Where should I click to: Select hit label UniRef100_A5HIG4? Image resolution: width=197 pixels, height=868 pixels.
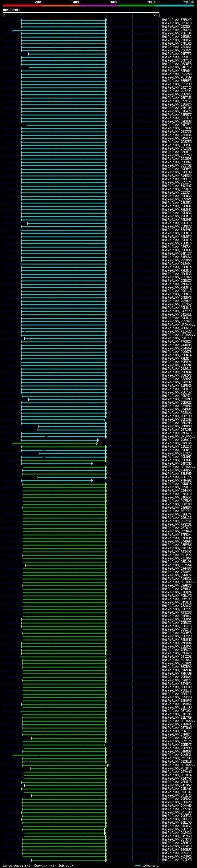coord(177,33)
